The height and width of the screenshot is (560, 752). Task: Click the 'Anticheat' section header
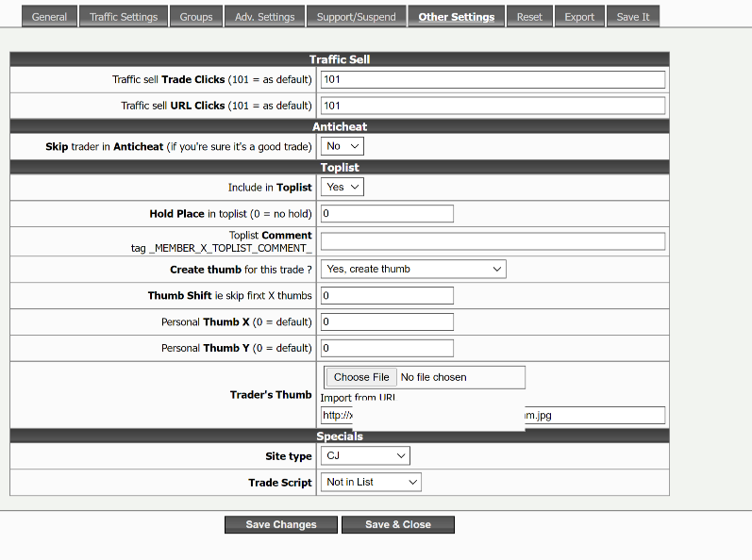[340, 126]
